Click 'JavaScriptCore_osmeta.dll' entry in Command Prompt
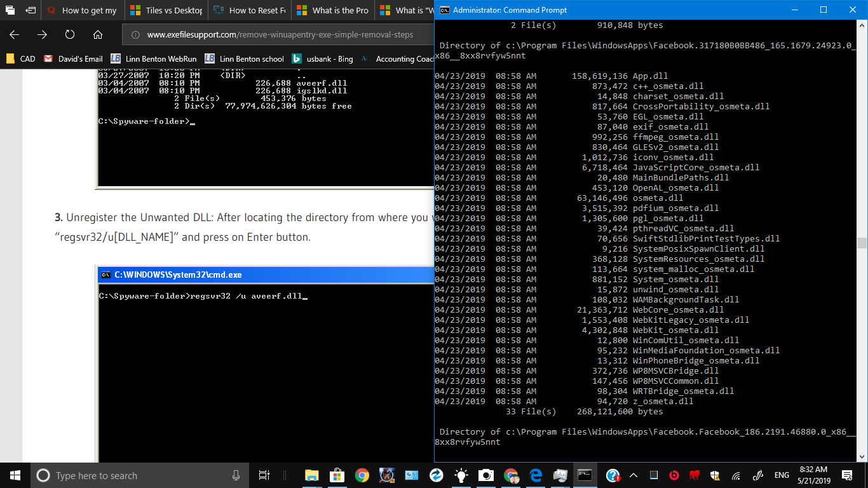This screenshot has width=868, height=488. click(x=696, y=168)
